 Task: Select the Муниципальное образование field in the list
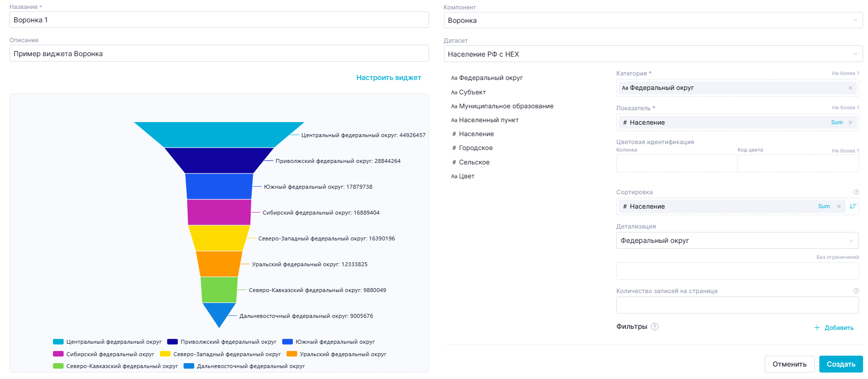coord(506,106)
